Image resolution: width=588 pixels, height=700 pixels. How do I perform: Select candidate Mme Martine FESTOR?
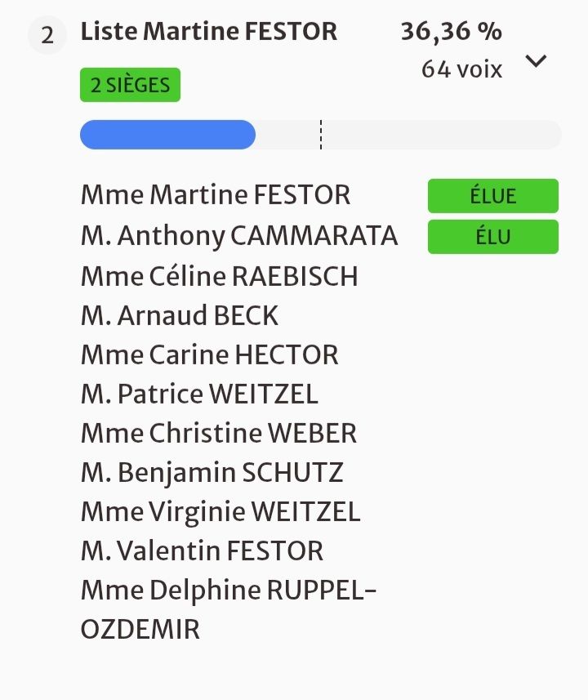tap(216, 195)
